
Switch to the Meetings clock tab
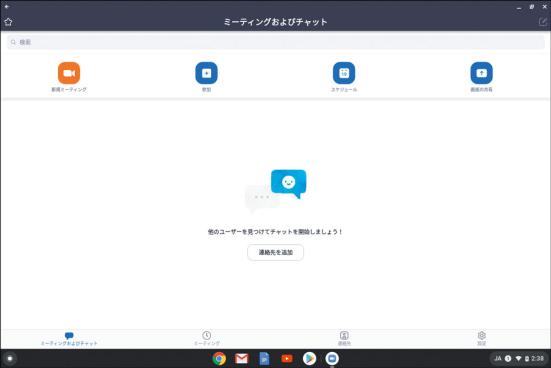click(x=207, y=339)
